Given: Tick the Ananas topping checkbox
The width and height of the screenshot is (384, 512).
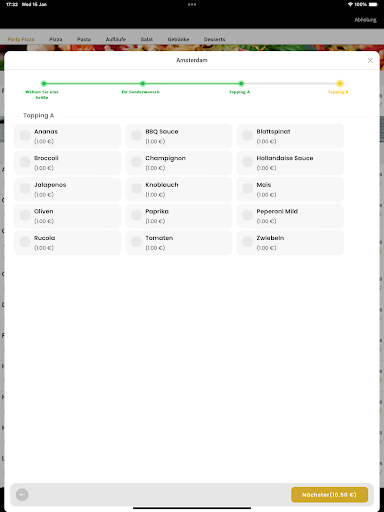Looking at the screenshot, I should click(x=25, y=135).
